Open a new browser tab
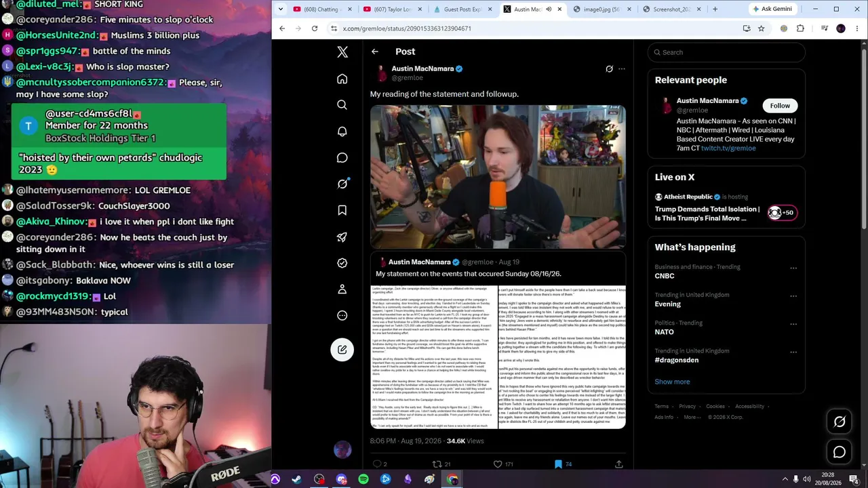The image size is (868, 488). [x=715, y=9]
